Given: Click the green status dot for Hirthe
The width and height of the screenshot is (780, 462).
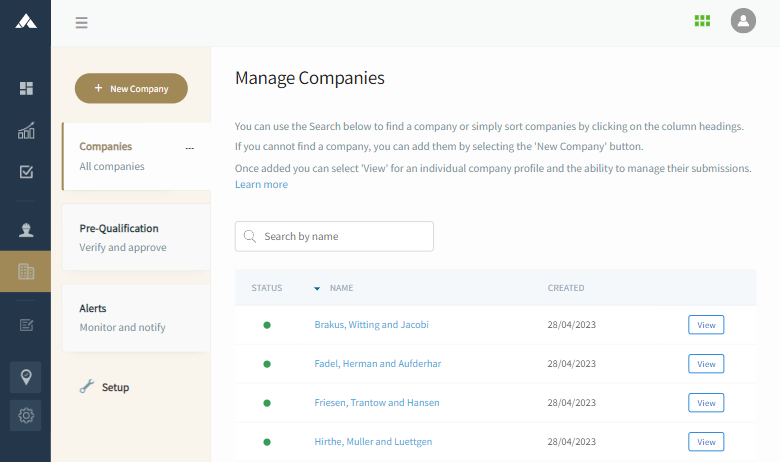Looking at the screenshot, I should (x=267, y=442).
